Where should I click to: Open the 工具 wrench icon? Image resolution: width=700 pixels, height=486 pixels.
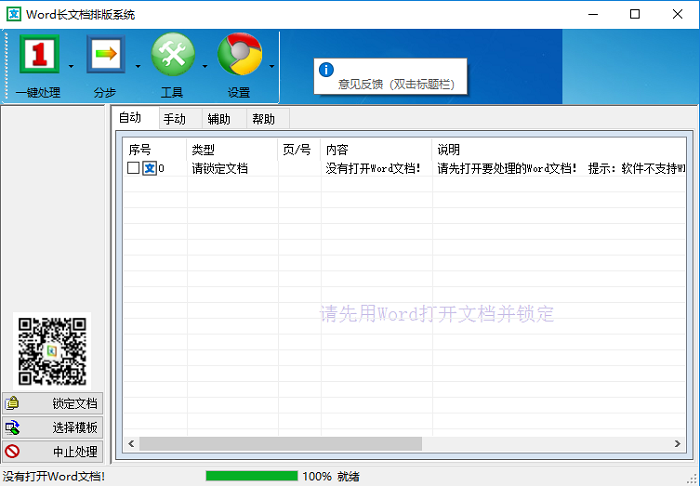coord(173,54)
